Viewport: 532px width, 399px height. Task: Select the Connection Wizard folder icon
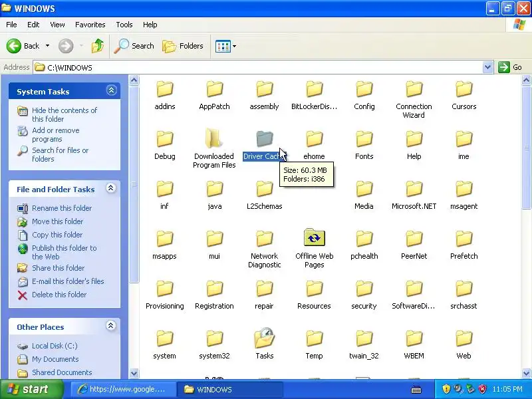tap(414, 89)
